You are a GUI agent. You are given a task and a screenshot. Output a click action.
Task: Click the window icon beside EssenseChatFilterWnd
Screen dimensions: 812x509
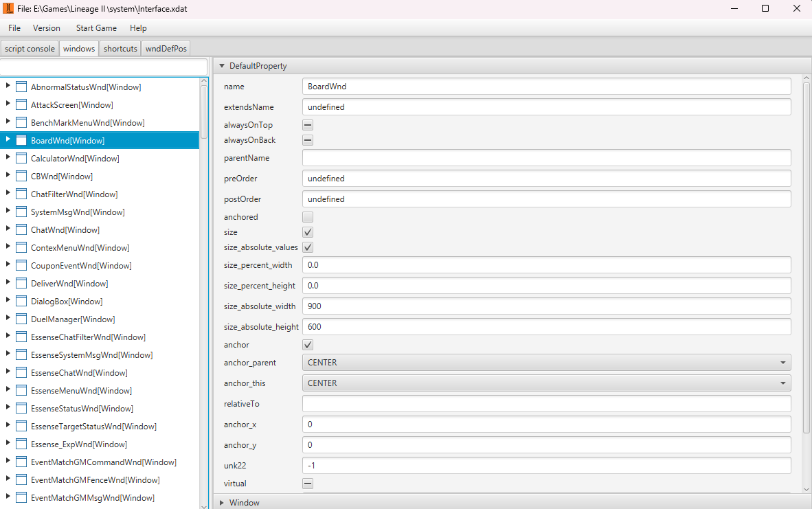coord(21,337)
